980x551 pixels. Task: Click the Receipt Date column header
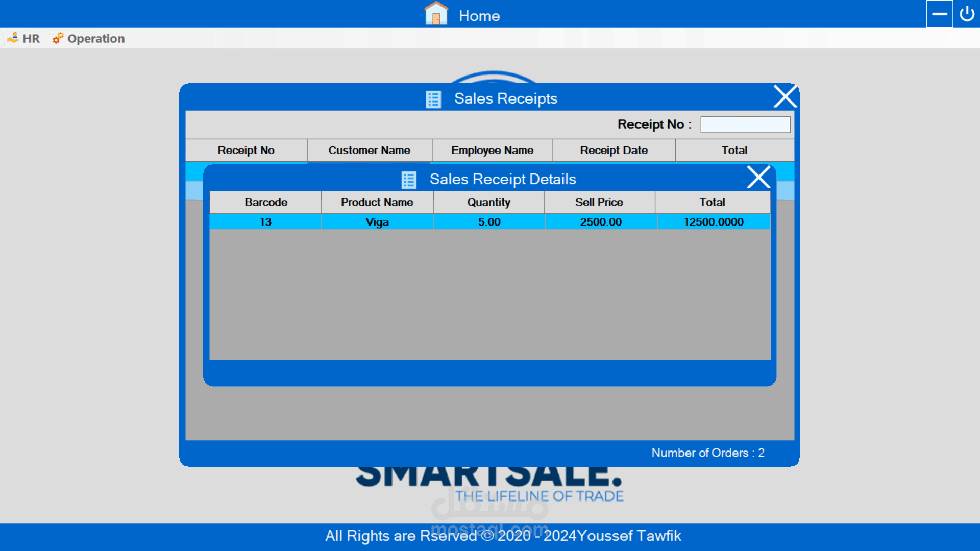pyautogui.click(x=614, y=151)
